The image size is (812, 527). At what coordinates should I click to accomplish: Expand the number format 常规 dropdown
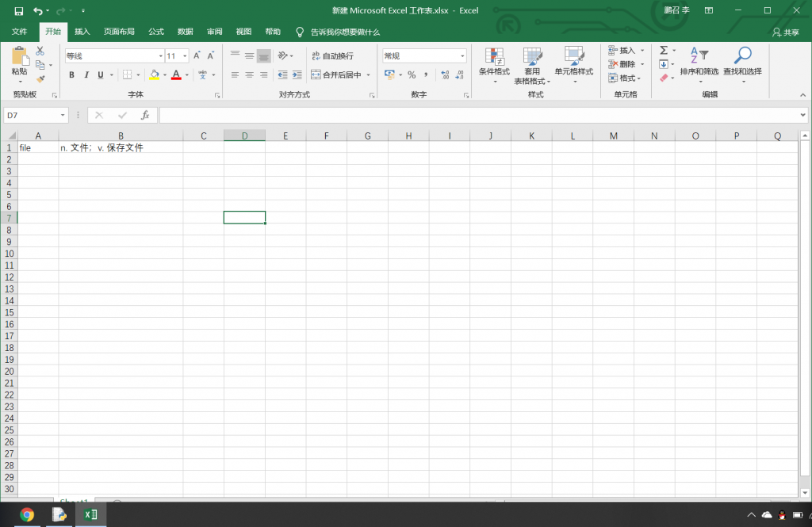[x=462, y=56]
